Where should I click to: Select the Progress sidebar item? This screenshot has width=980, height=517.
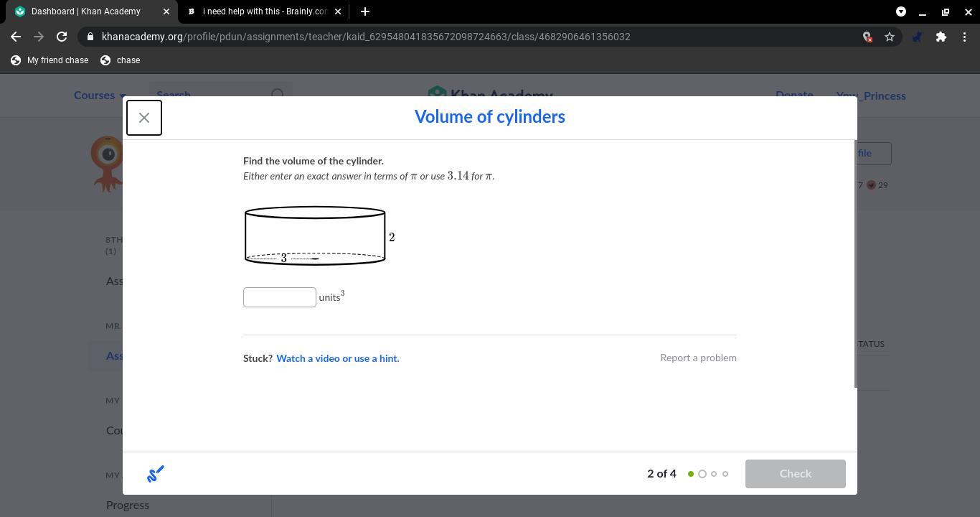[x=128, y=505]
